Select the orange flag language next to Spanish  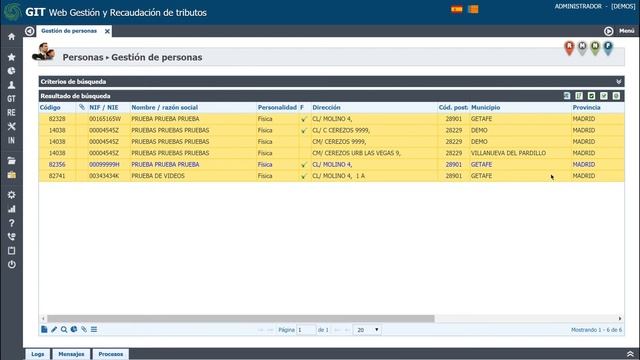point(473,9)
